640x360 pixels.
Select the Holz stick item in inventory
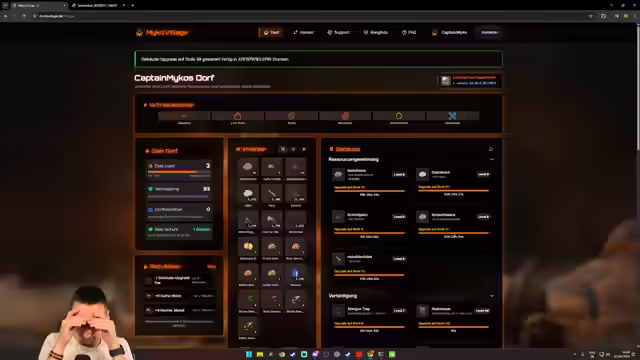[x=271, y=194]
